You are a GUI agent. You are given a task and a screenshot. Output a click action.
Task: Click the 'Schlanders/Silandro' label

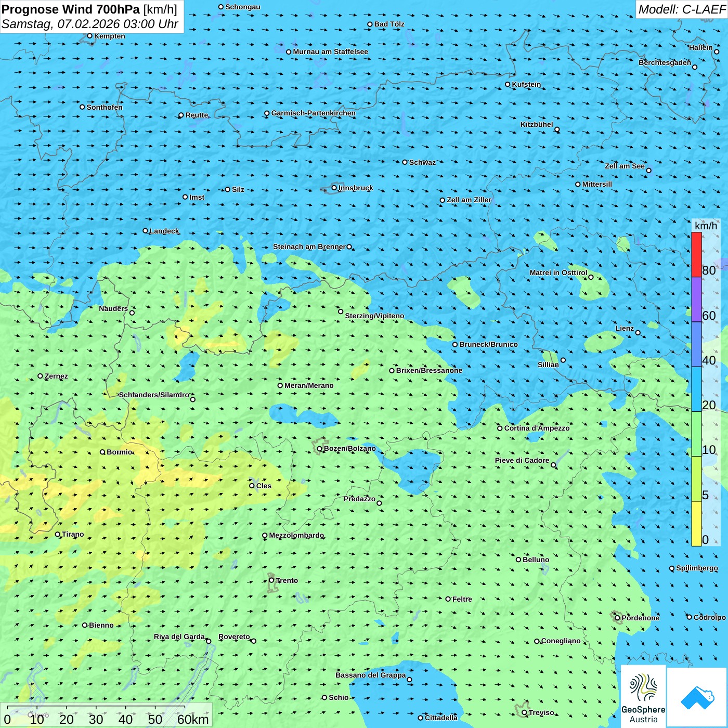[154, 395]
